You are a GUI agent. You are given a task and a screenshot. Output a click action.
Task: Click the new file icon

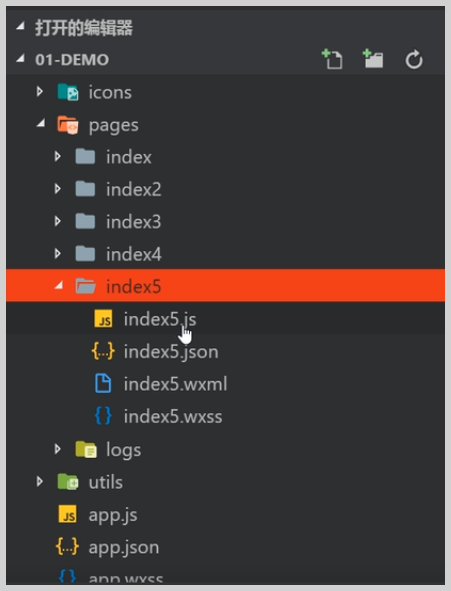[x=332, y=59]
